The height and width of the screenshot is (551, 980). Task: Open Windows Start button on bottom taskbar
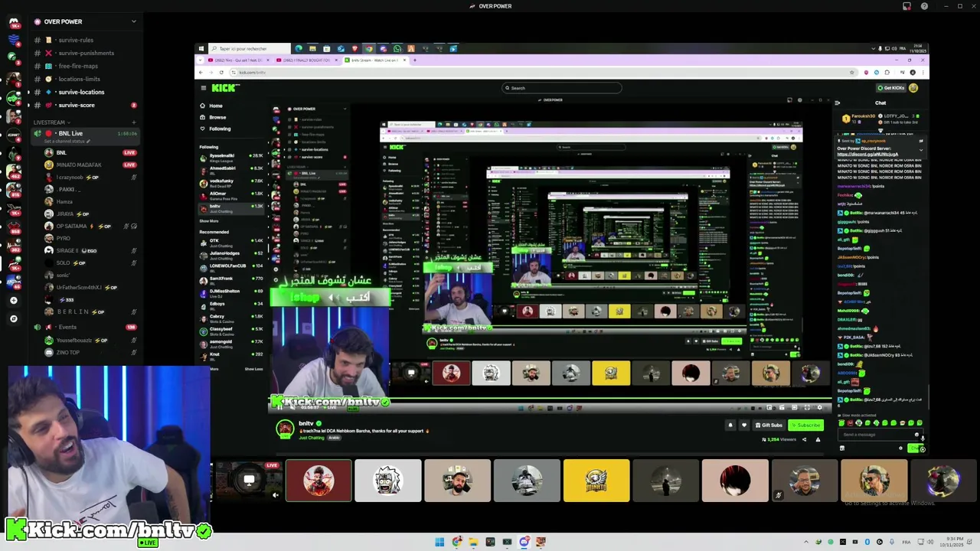pos(439,543)
